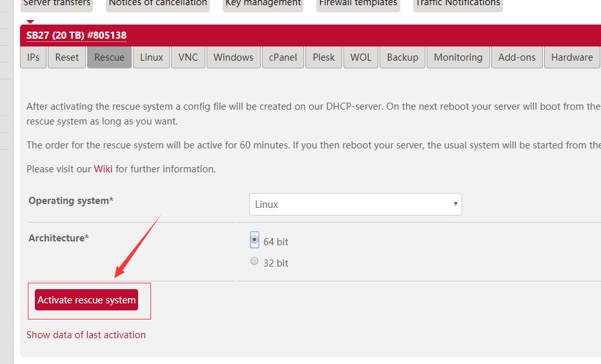The width and height of the screenshot is (601, 364).
Task: Click the Activate rescue system button
Action: [x=87, y=300]
